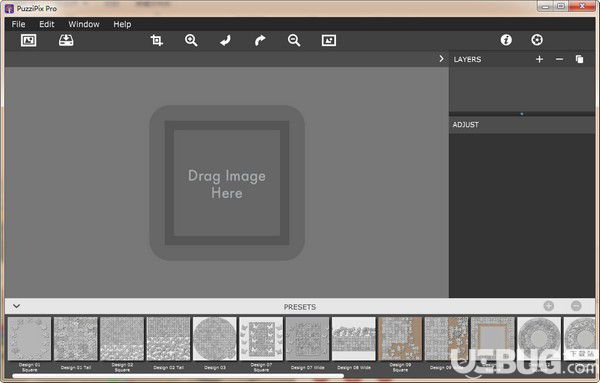Select Design 07 Square preset
The height and width of the screenshot is (383, 600).
[261, 339]
